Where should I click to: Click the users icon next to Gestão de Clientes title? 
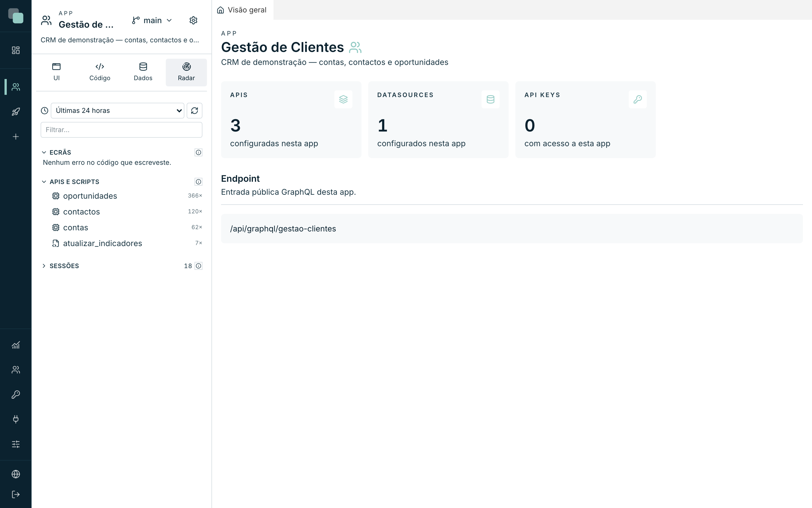[x=355, y=47]
